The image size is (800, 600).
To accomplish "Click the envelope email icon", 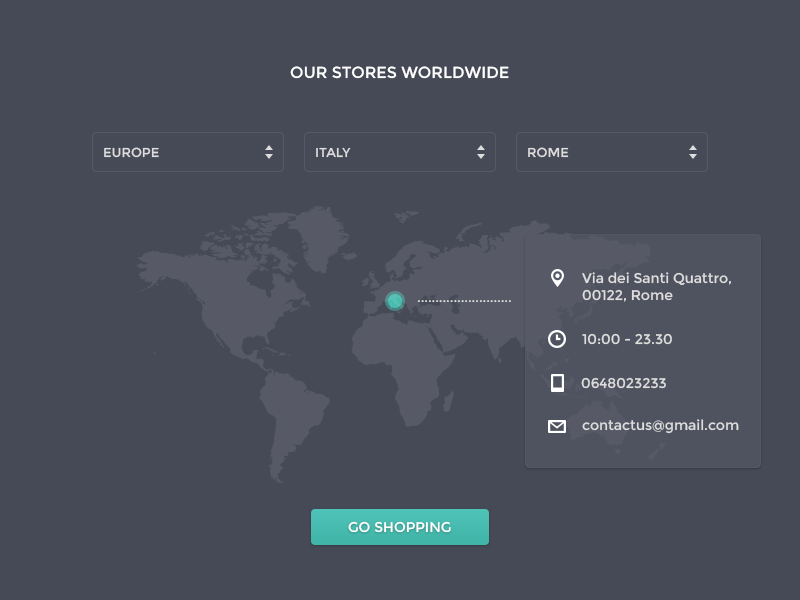I will (x=557, y=426).
